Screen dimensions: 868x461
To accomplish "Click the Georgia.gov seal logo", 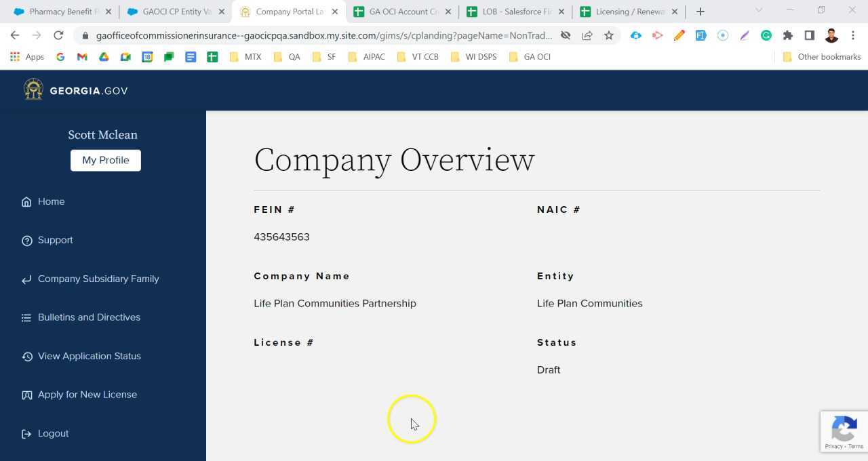I will pos(33,89).
